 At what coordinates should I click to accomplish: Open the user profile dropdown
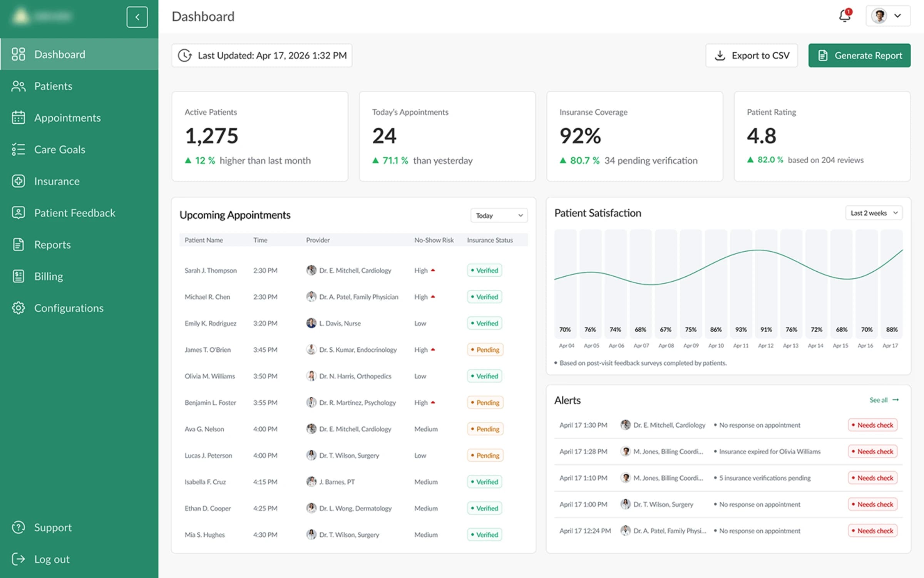[x=888, y=16]
